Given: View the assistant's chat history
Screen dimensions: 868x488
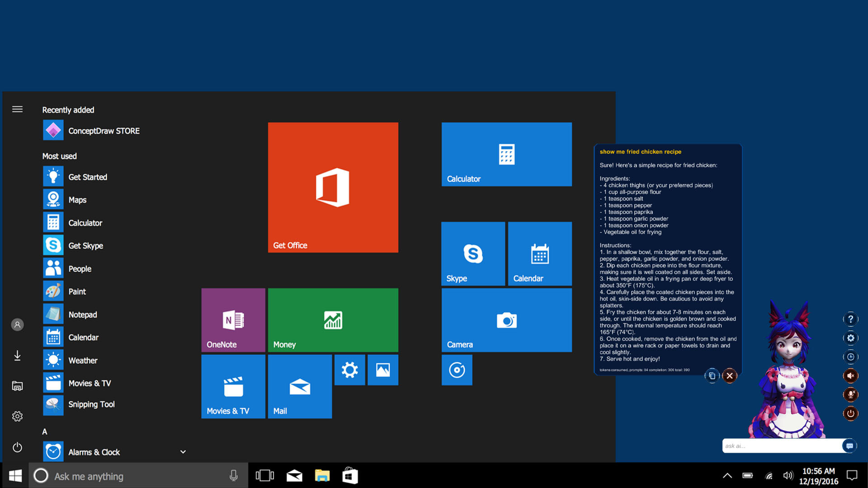Looking at the screenshot, I should pos(851,357).
